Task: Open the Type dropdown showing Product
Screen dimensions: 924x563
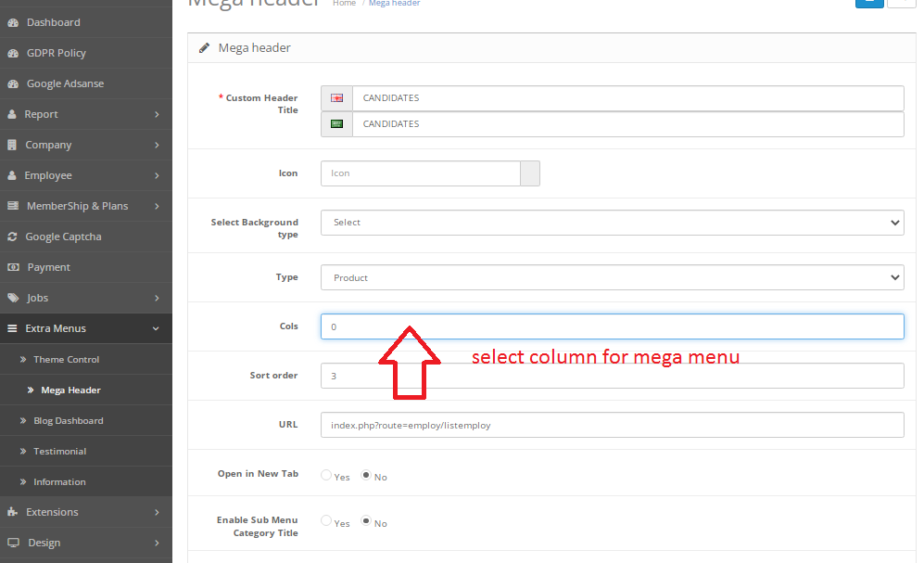Action: pyautogui.click(x=612, y=277)
